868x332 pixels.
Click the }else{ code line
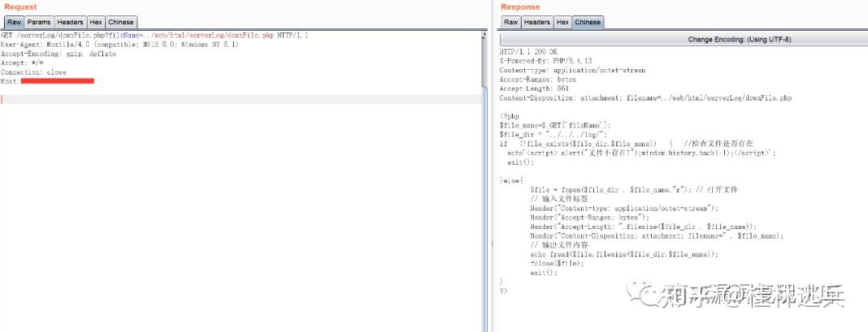tap(511, 180)
